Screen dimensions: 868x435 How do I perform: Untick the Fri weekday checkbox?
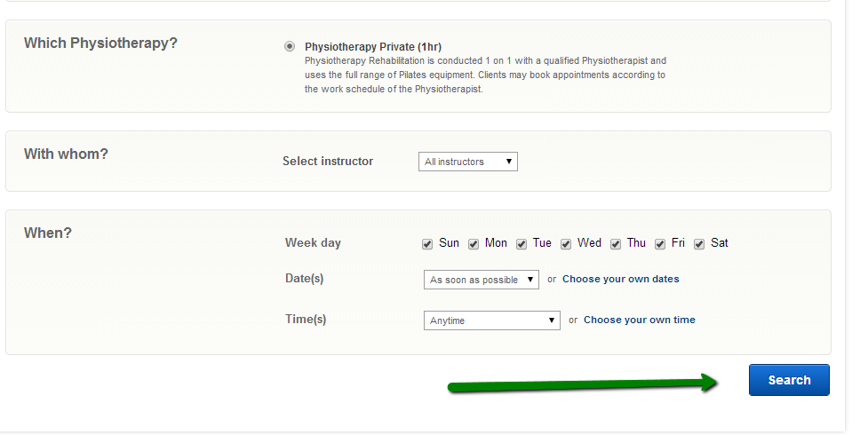[660, 244]
